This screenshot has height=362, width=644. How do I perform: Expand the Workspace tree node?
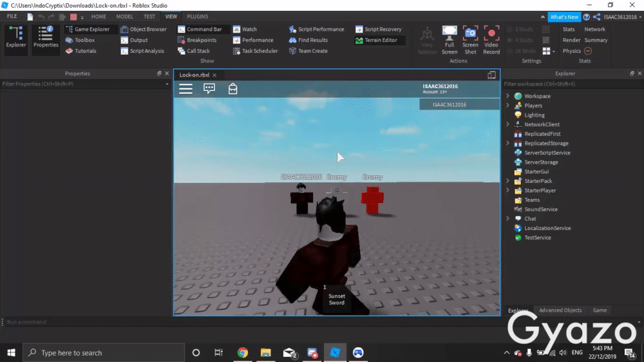click(507, 96)
